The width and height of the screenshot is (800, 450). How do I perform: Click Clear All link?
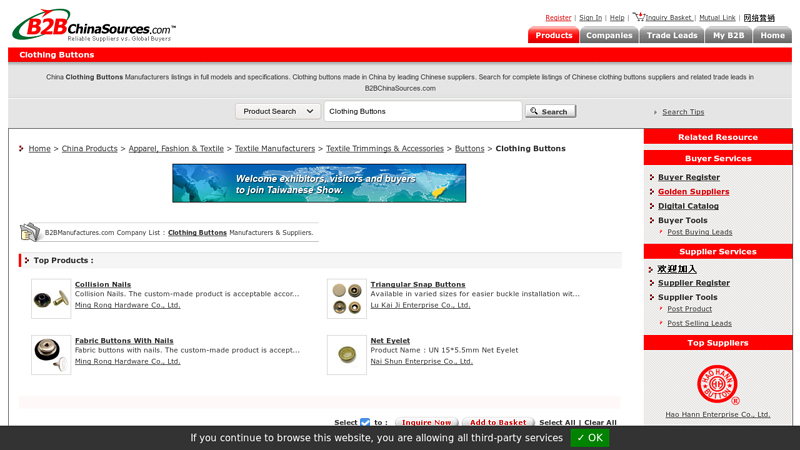[x=600, y=422]
